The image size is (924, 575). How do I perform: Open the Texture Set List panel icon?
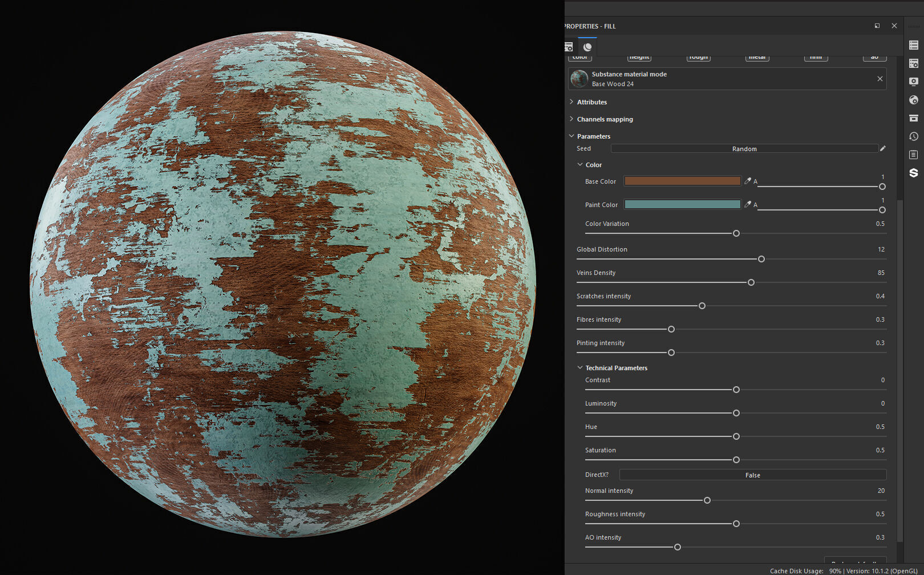click(x=913, y=45)
